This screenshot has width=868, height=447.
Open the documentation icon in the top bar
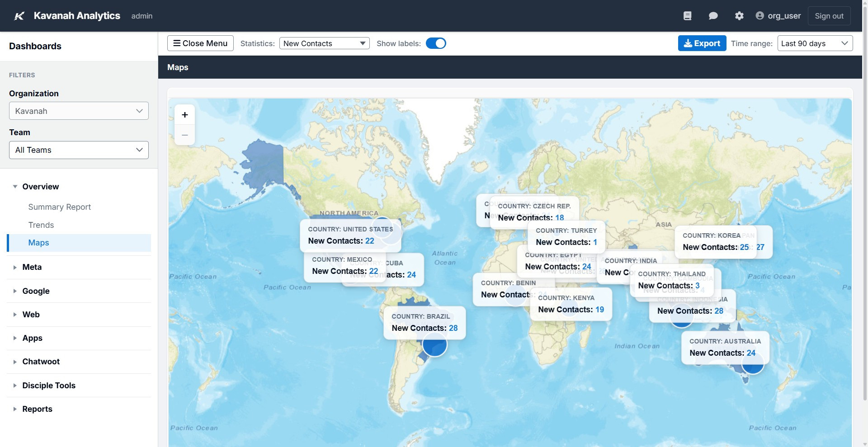click(x=688, y=15)
